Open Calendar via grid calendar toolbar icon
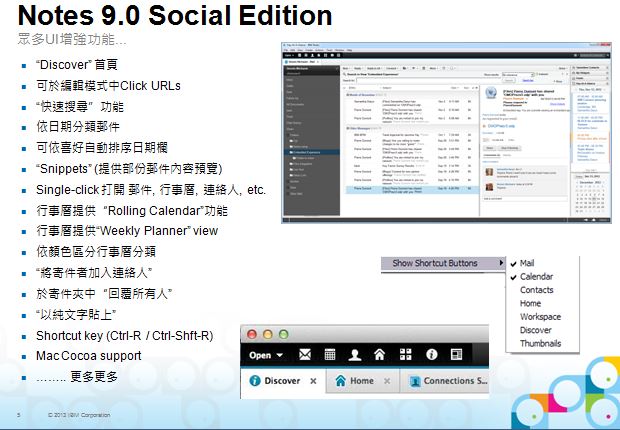This screenshot has width=620, height=430. coord(330,354)
